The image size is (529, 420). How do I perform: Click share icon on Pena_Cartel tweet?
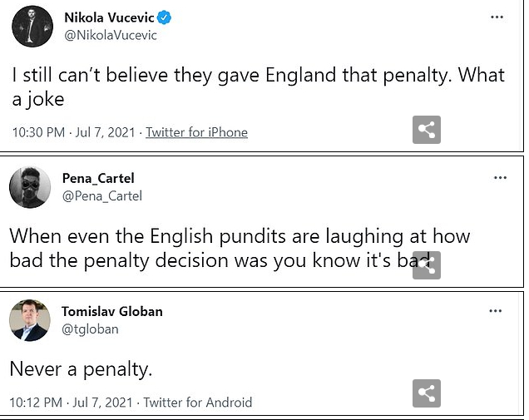426,265
